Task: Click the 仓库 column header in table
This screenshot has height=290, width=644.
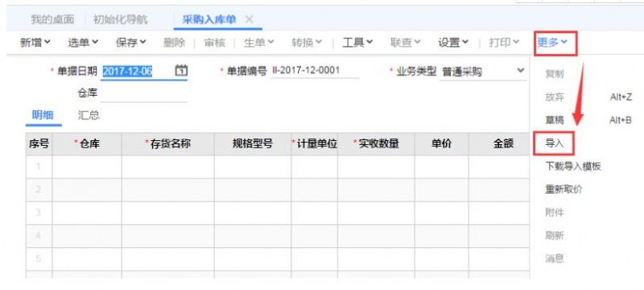Action: (87, 143)
